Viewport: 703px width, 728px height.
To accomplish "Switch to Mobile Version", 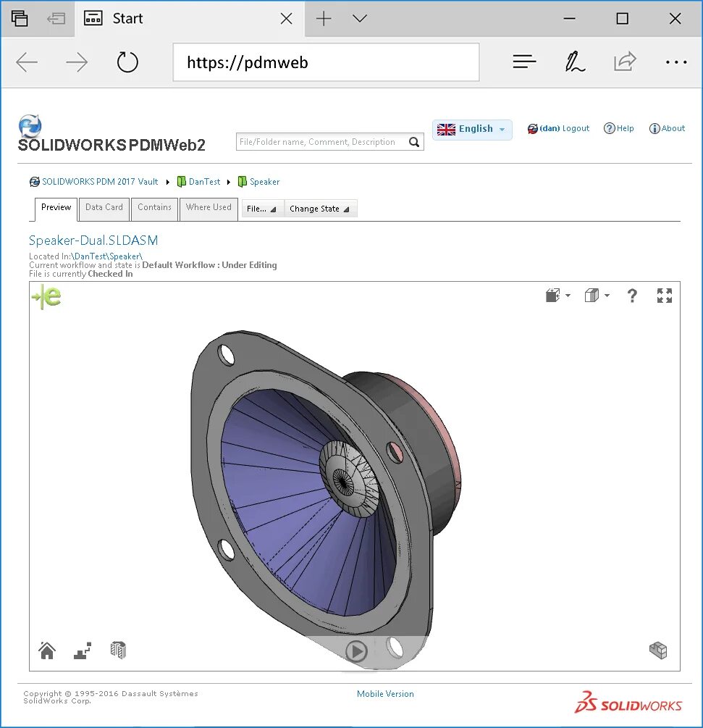I will tap(385, 694).
